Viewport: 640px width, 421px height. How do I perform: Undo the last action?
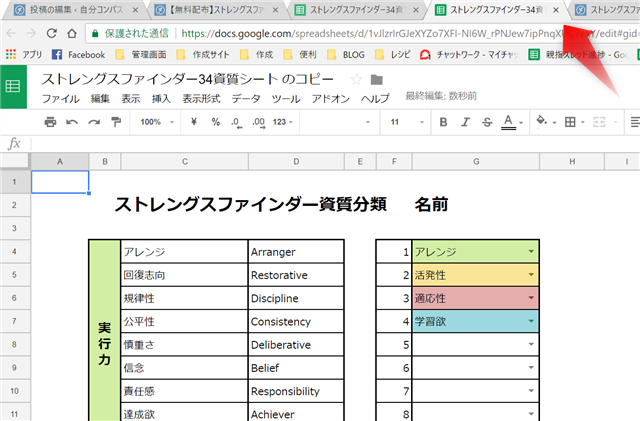[72, 122]
